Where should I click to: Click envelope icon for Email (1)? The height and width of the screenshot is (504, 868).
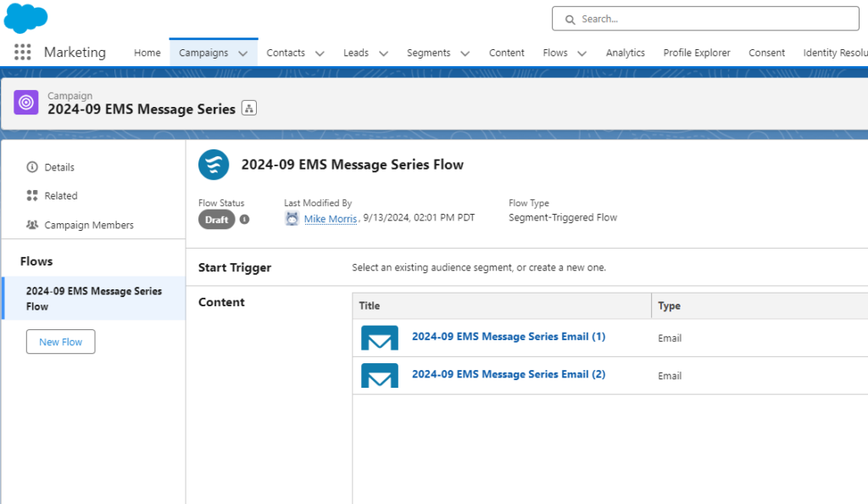[x=379, y=338]
